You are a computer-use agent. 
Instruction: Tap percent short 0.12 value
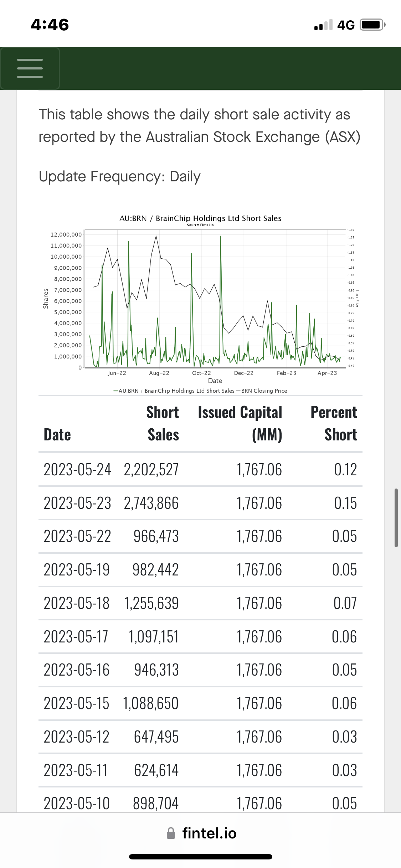coord(345,469)
